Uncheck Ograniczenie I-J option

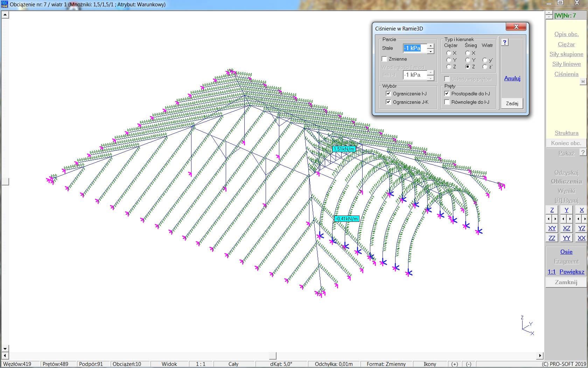point(388,94)
